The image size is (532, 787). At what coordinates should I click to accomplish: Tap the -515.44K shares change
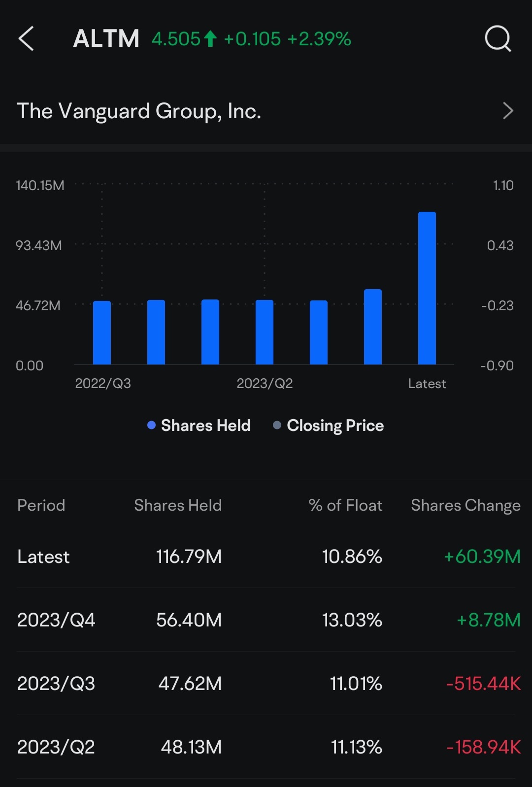click(483, 684)
